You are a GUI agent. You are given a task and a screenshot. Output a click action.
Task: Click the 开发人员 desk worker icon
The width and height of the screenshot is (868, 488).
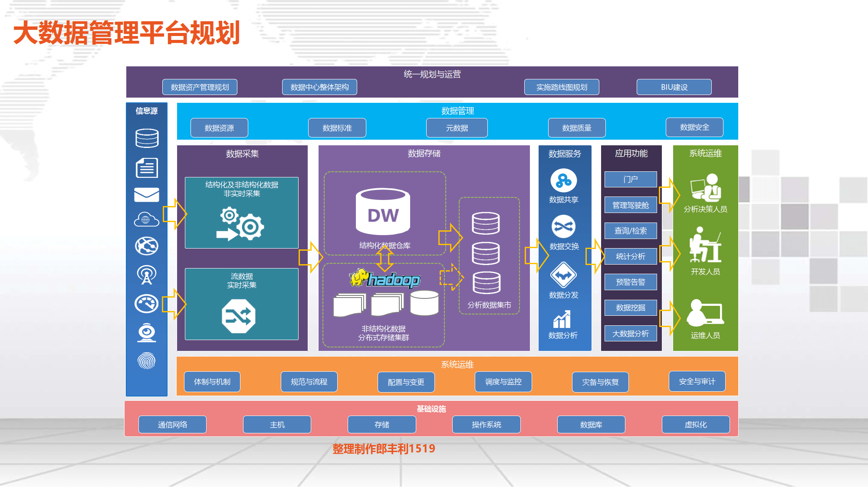tap(705, 245)
